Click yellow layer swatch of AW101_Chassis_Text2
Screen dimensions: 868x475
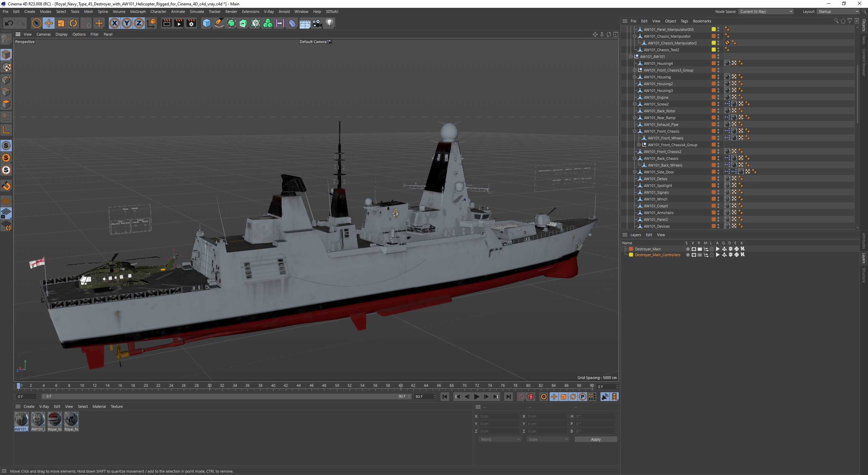point(714,50)
